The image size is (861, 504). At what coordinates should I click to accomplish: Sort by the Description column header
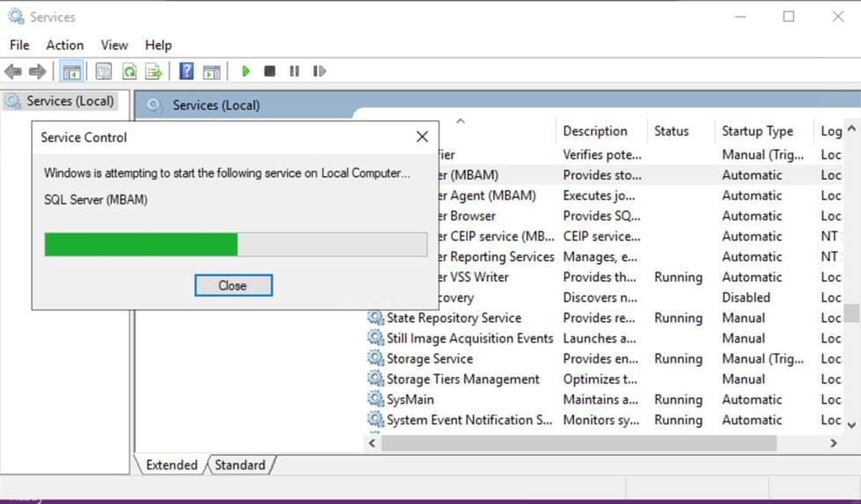[x=595, y=131]
